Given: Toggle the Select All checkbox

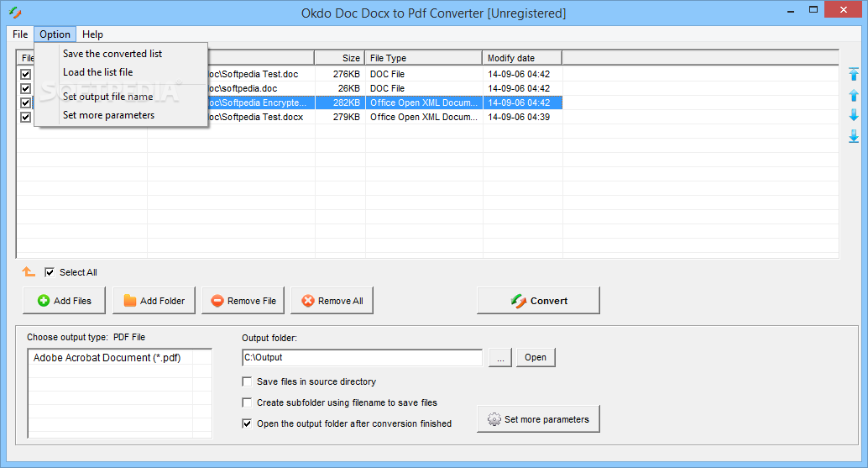Looking at the screenshot, I should click(x=50, y=272).
